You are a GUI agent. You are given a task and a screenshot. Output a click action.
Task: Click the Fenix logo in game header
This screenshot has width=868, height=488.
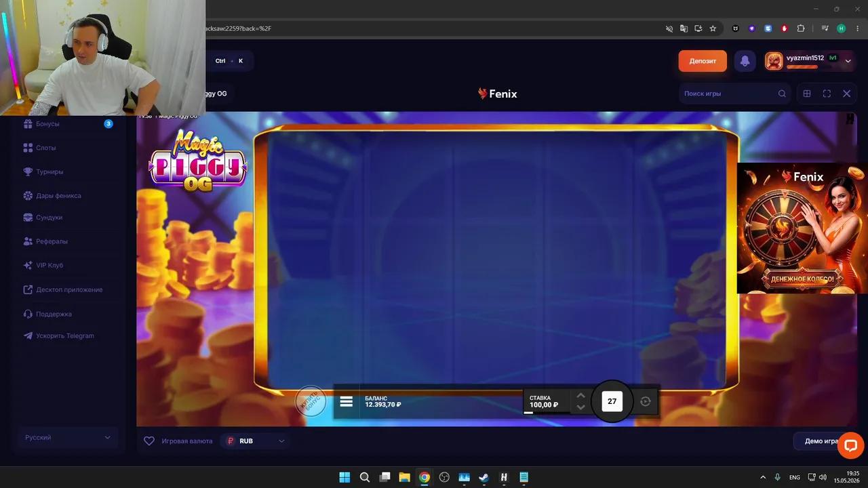point(497,94)
